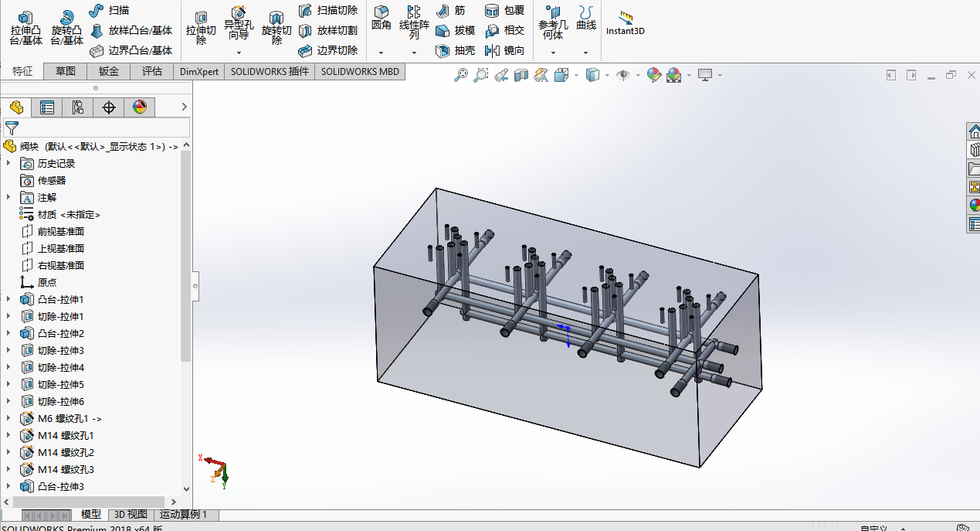
Task: Click the Previous View icon
Action: coord(501,75)
